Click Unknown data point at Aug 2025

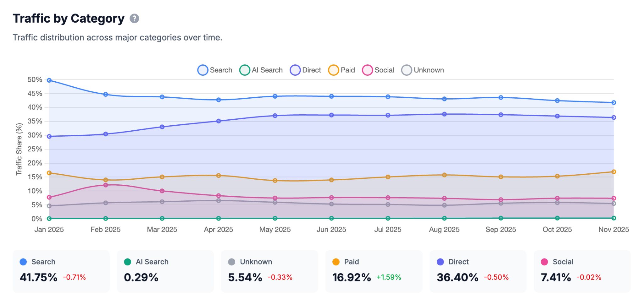pos(444,205)
